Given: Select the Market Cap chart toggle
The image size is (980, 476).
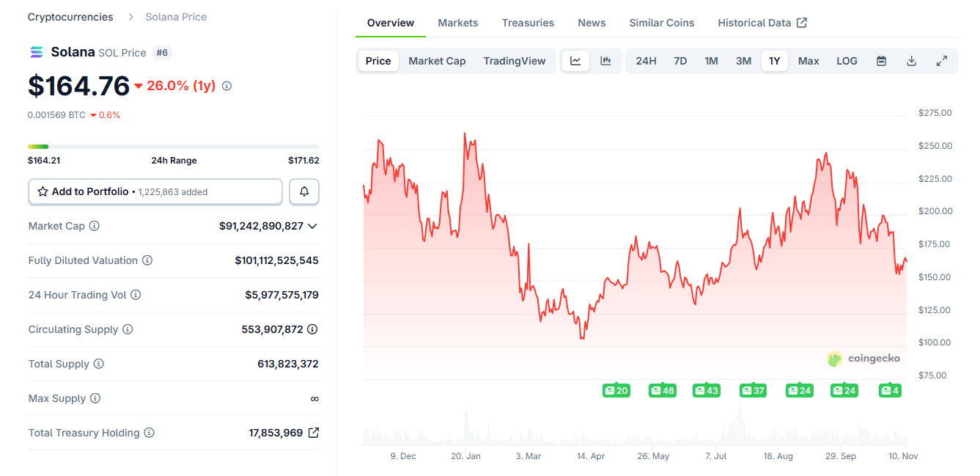Looking at the screenshot, I should (437, 61).
